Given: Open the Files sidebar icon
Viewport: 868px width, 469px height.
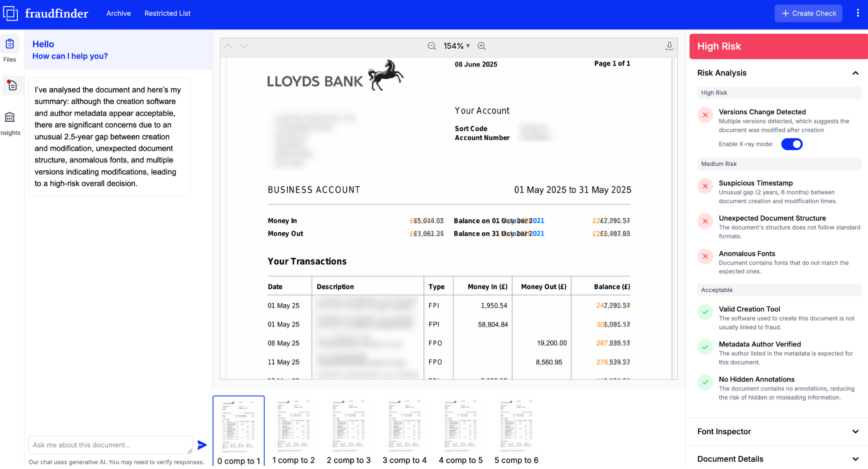Looking at the screenshot, I should click(x=10, y=44).
